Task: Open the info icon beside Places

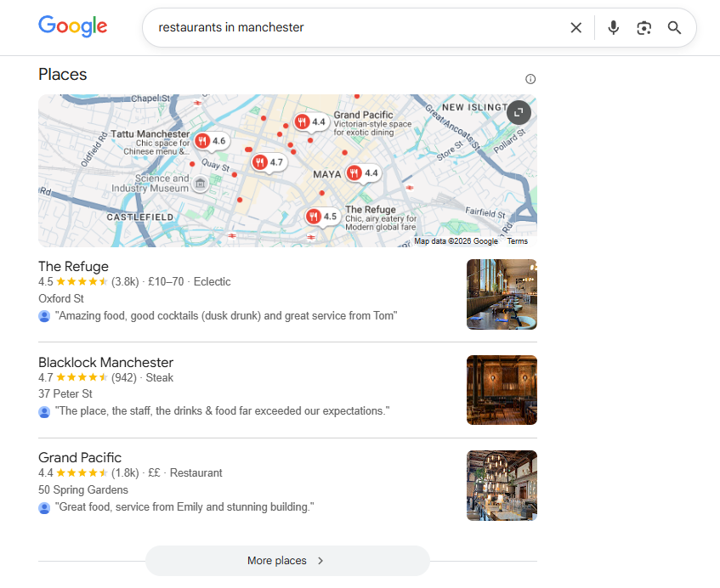Action: click(x=530, y=79)
